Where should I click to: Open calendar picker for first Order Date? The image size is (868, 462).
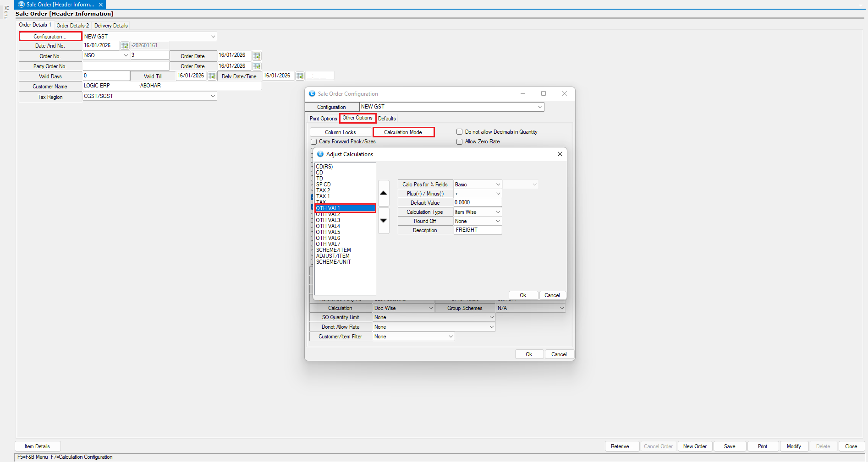(257, 56)
